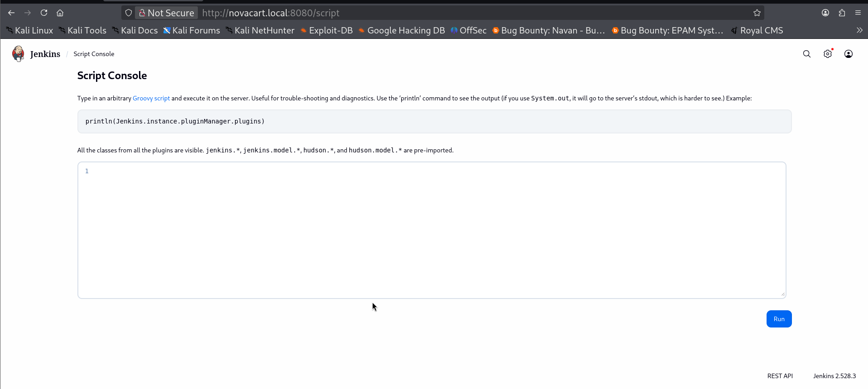This screenshot has width=868, height=389.
Task: Click inside the script editor text area
Action: (x=432, y=230)
